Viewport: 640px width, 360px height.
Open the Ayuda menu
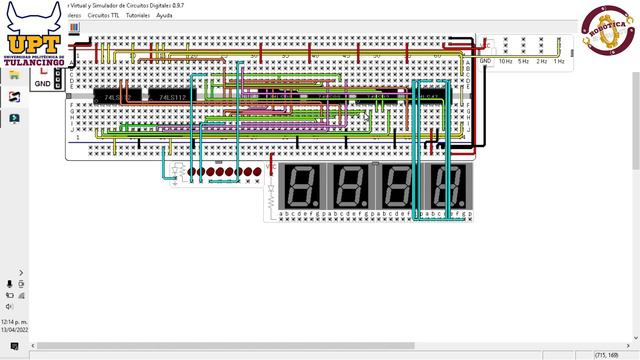[164, 16]
